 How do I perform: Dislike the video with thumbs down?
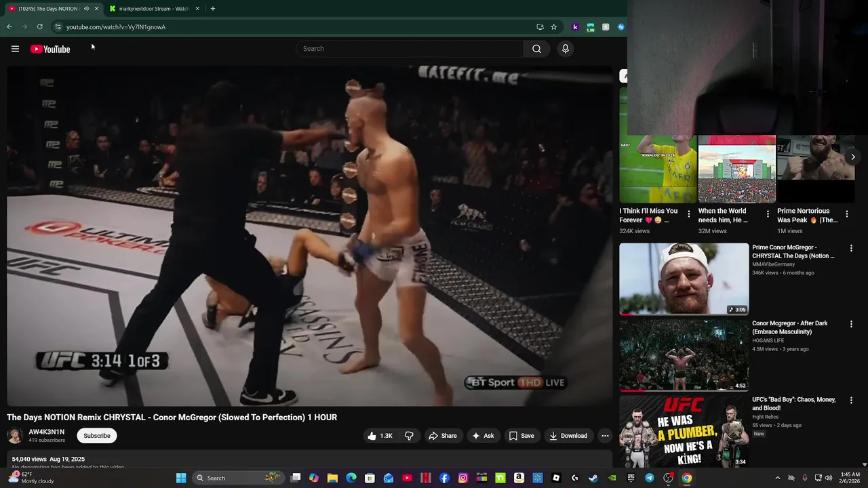point(409,436)
